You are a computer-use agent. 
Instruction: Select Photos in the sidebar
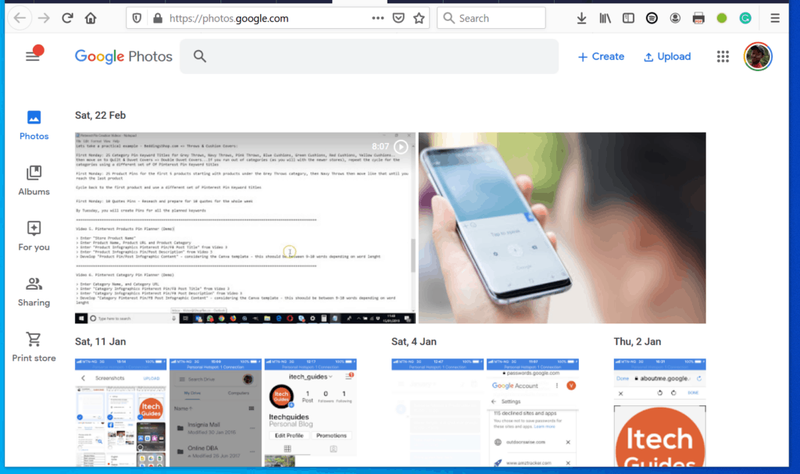[34, 126]
